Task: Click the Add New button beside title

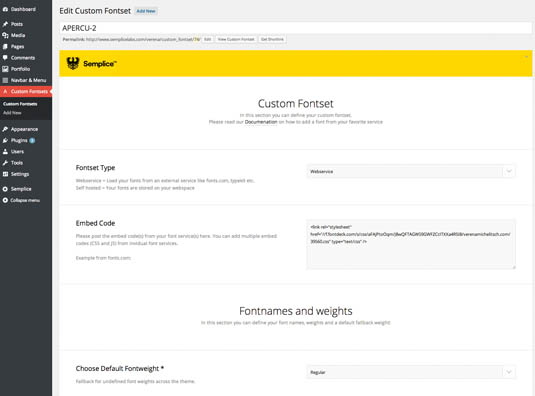Action: coord(146,11)
